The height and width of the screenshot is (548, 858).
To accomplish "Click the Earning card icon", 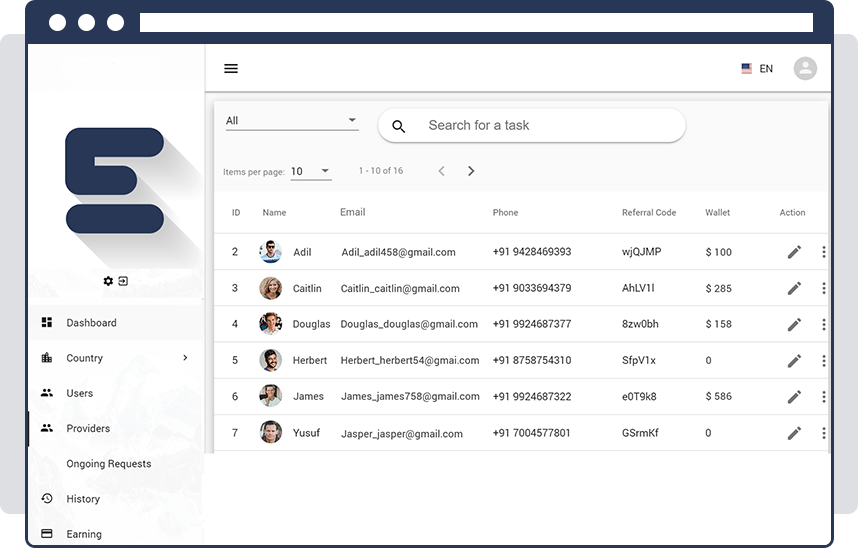I will coord(47,533).
